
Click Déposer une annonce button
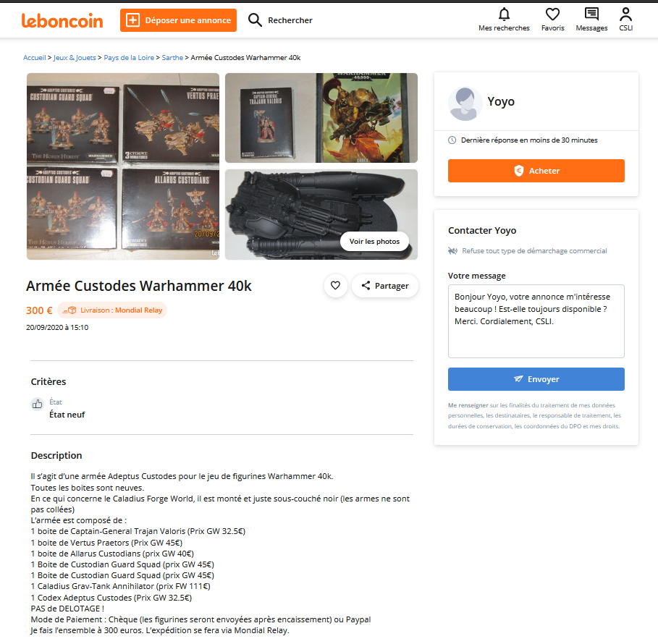(178, 20)
